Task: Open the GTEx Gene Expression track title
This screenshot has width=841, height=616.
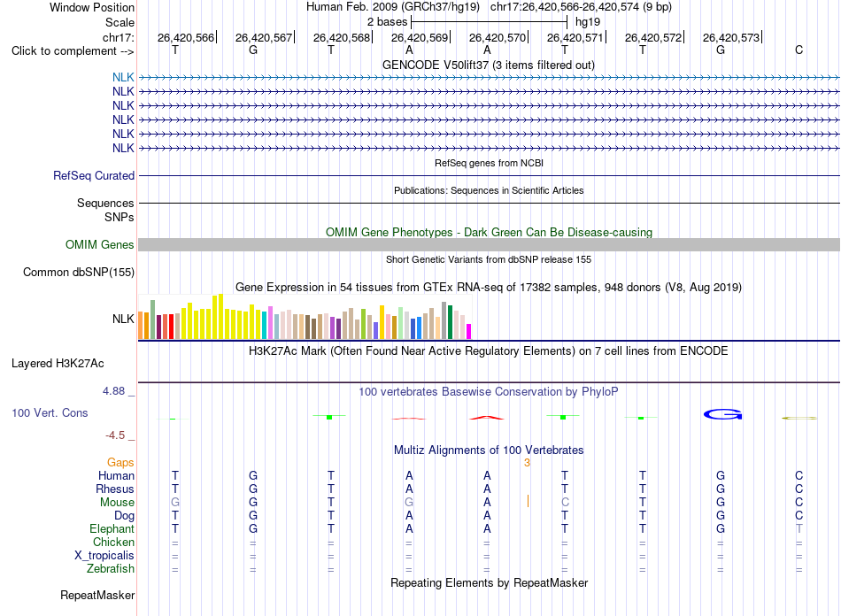Action: (488, 287)
